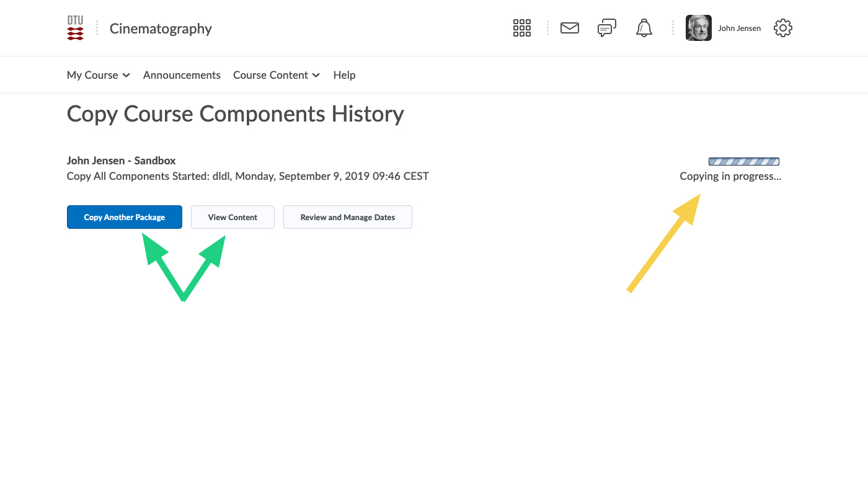Click the Copying in progress status text
The height and width of the screenshot is (488, 868).
tap(730, 176)
